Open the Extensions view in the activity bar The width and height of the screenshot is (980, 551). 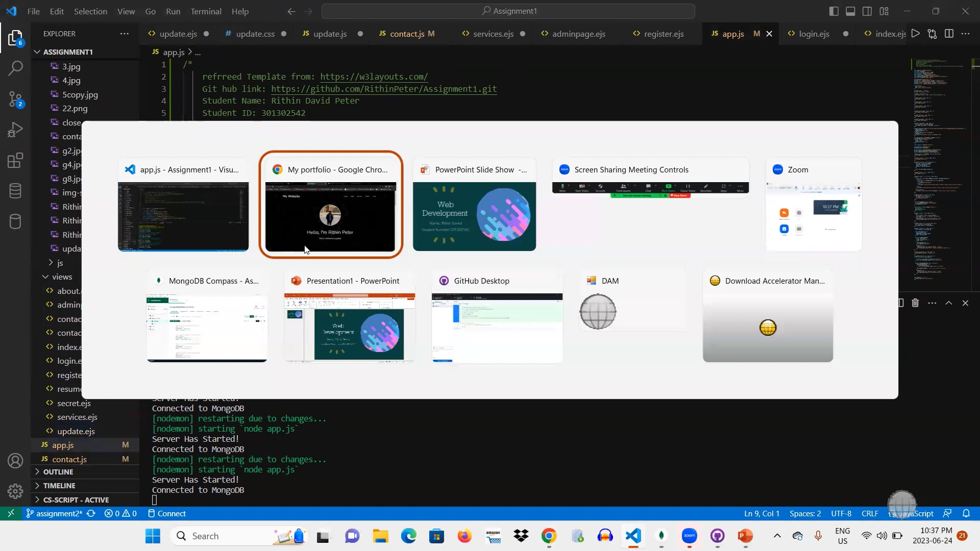click(x=15, y=160)
